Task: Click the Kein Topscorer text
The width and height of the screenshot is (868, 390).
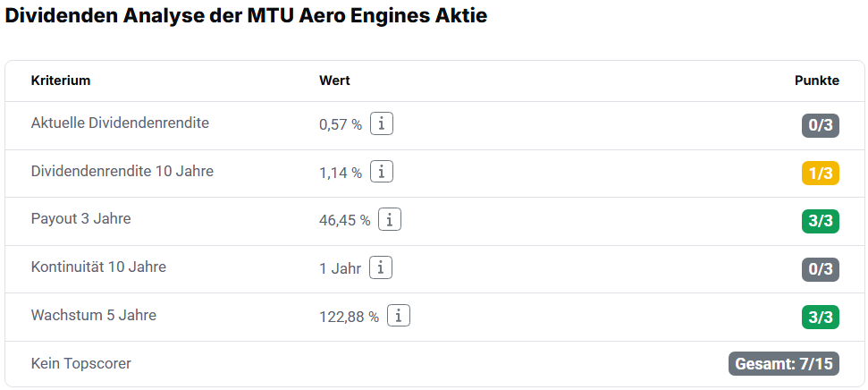Action: pyautogui.click(x=80, y=363)
